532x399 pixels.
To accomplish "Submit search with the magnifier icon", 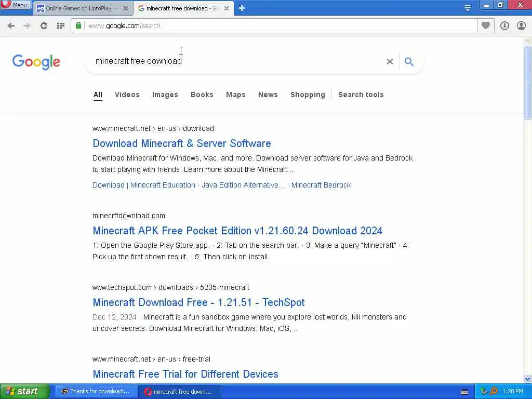I will click(409, 61).
